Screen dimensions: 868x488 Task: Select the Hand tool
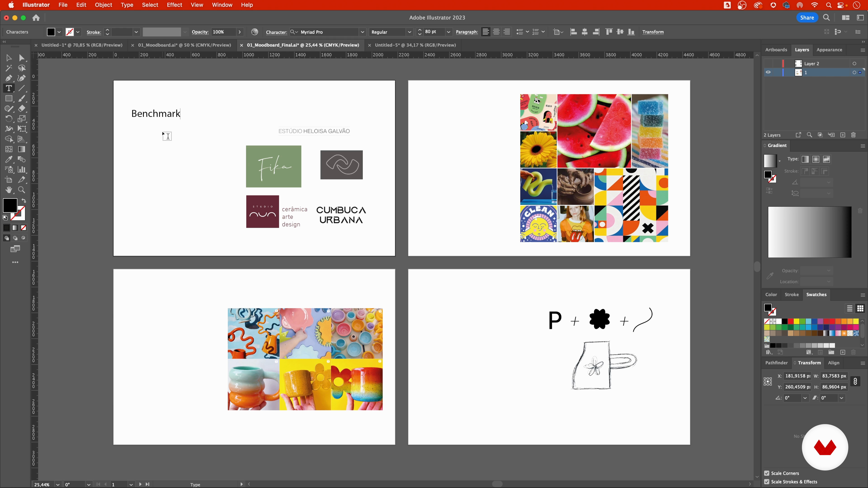(x=9, y=190)
